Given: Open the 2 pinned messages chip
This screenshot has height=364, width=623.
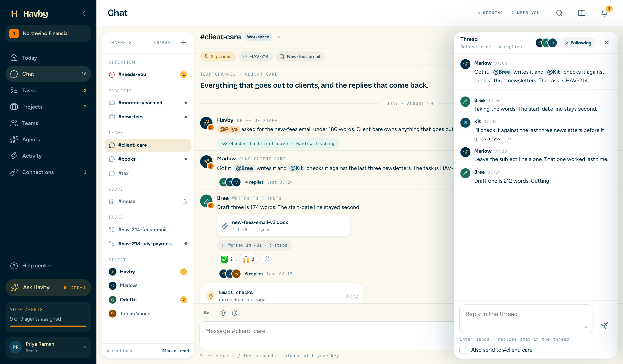Looking at the screenshot, I should point(218,56).
